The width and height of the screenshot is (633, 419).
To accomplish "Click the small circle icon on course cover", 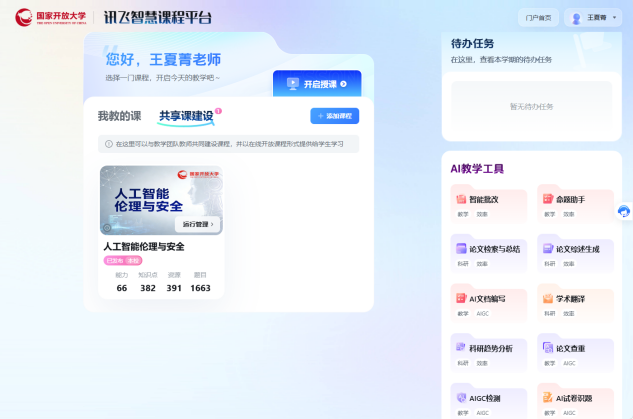I will pos(107,228).
